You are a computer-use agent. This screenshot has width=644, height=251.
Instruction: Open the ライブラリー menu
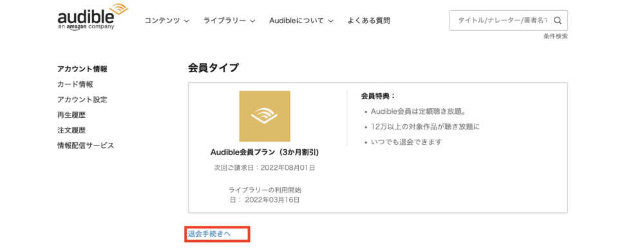point(225,21)
